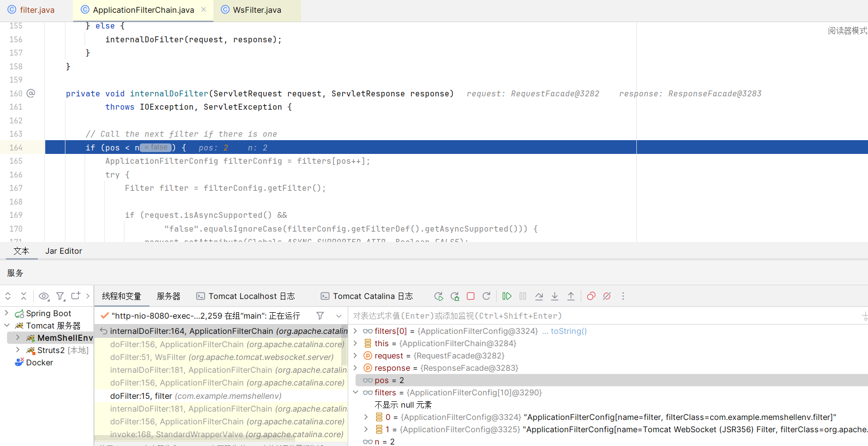The width and height of the screenshot is (868, 446).
Task: Select frame doFilter:15, filter
Action: click(221, 396)
